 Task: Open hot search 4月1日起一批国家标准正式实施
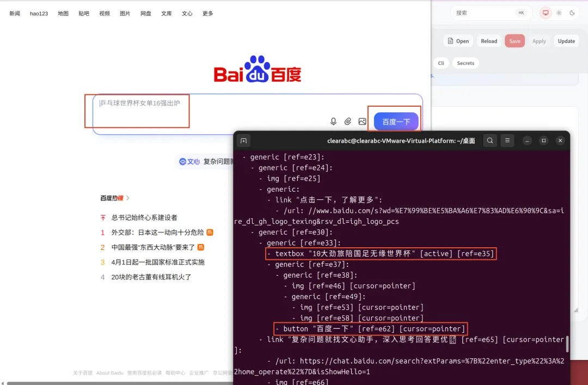[158, 262]
